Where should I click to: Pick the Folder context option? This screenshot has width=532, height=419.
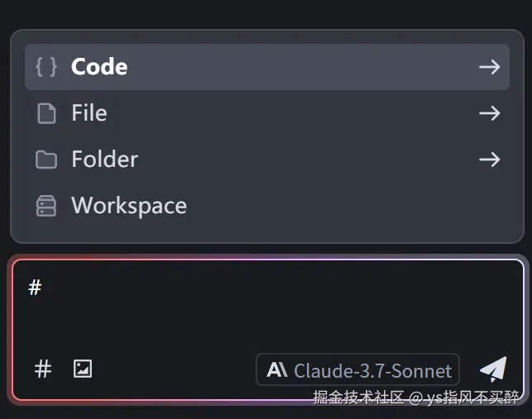[104, 160]
